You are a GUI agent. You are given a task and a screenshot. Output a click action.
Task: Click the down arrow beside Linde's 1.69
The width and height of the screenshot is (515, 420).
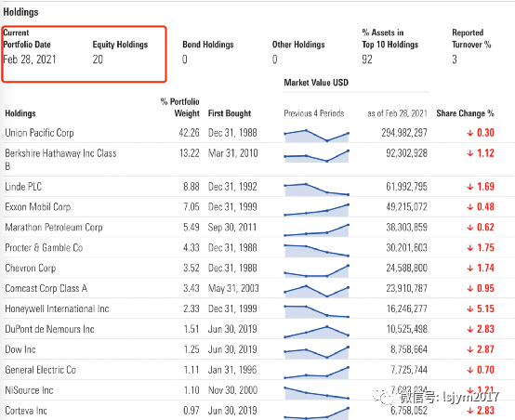click(x=470, y=187)
